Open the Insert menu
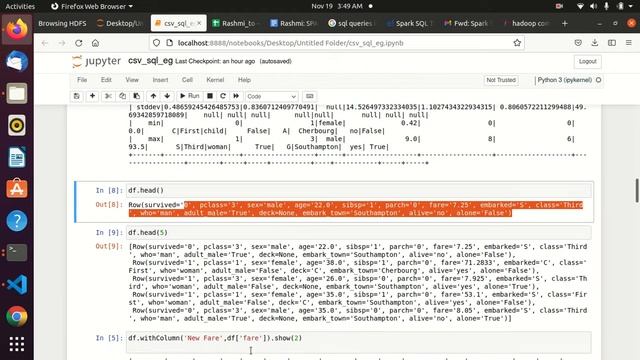 (160, 80)
